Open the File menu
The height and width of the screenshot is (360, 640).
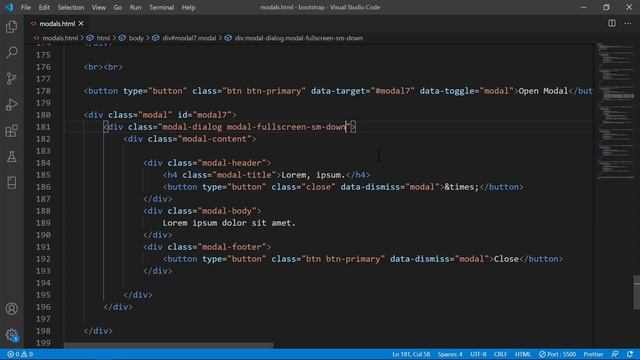(26, 7)
